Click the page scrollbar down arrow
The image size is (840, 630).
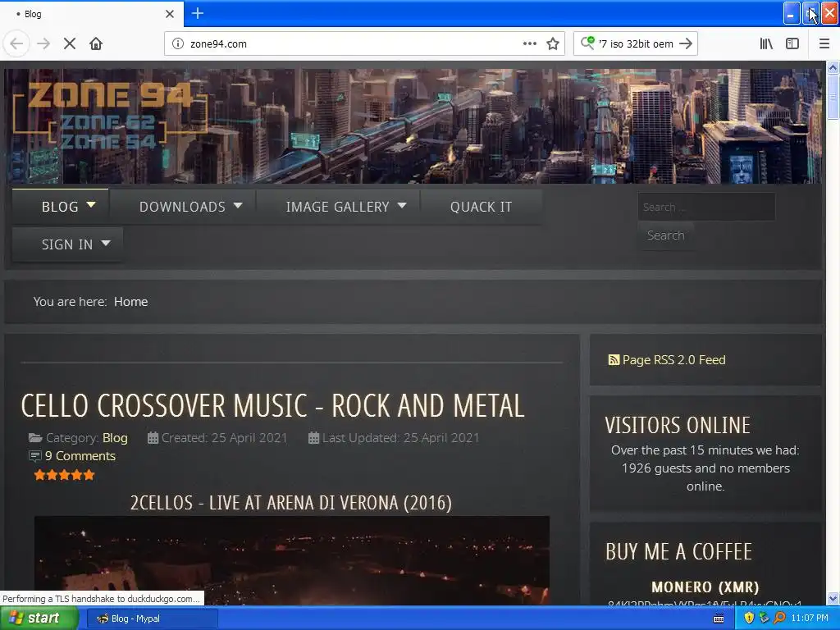tap(833, 598)
